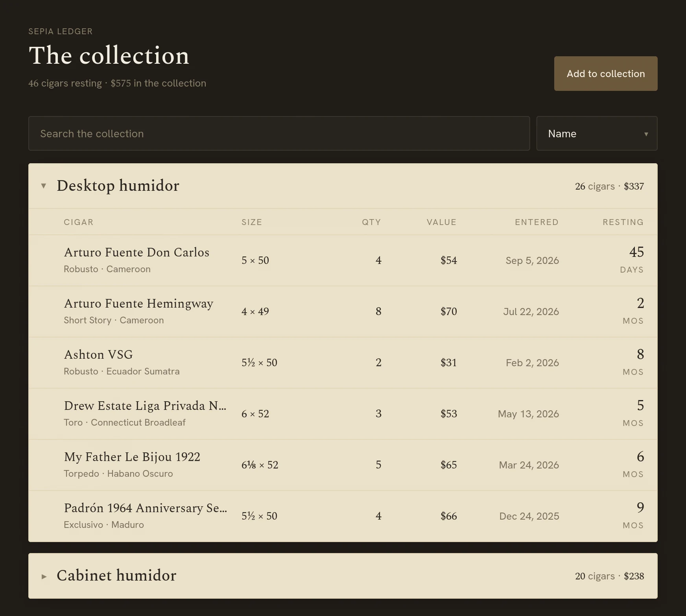Click the 5 × 50 size cell

[x=255, y=260]
